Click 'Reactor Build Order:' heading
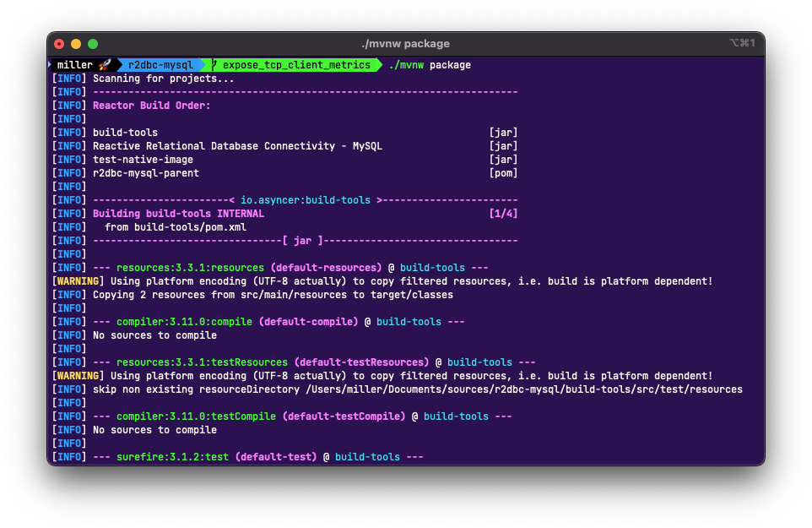 coord(152,106)
